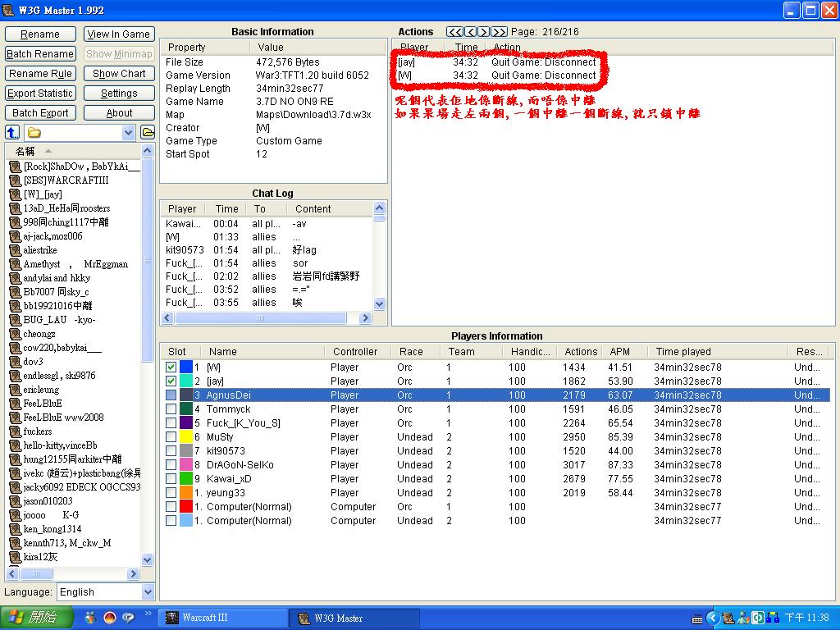Switch to Warcraft III in the taskbar
Image resolution: width=840 pixels, height=630 pixels.
click(x=221, y=618)
